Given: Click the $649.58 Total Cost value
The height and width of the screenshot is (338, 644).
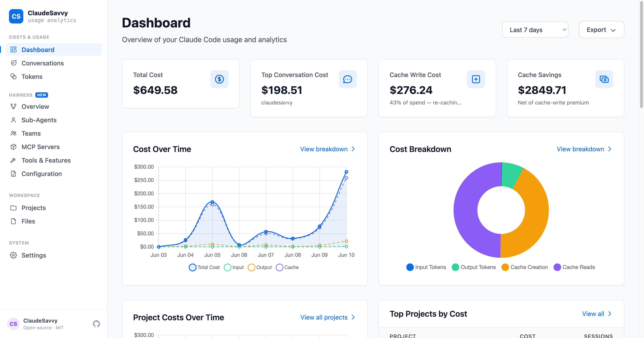Looking at the screenshot, I should pos(155,90).
